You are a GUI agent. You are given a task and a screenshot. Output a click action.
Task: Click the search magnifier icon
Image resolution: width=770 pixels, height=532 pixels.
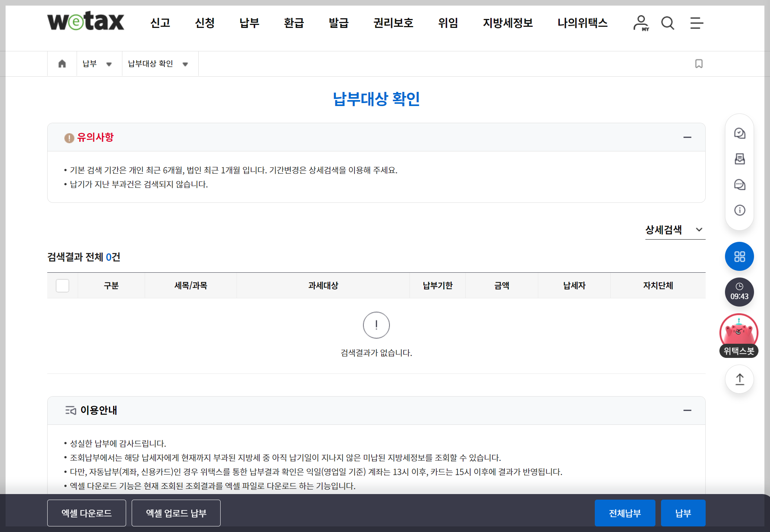pos(668,23)
